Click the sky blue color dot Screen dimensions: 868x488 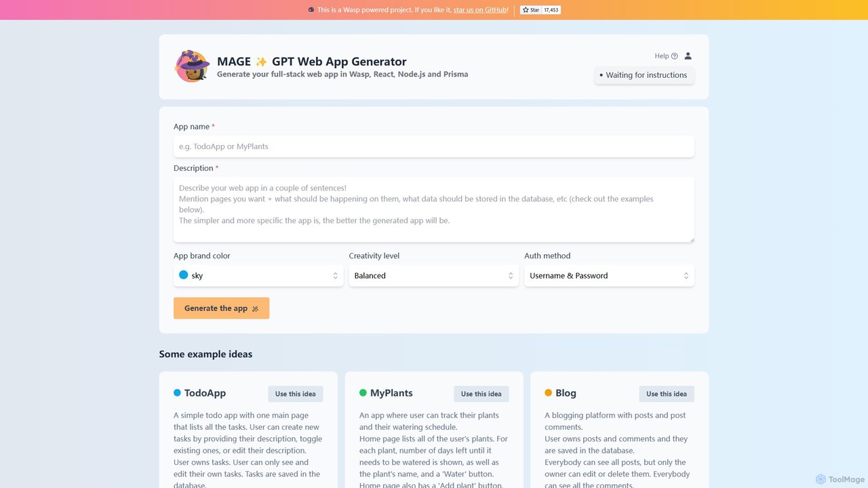pos(183,275)
